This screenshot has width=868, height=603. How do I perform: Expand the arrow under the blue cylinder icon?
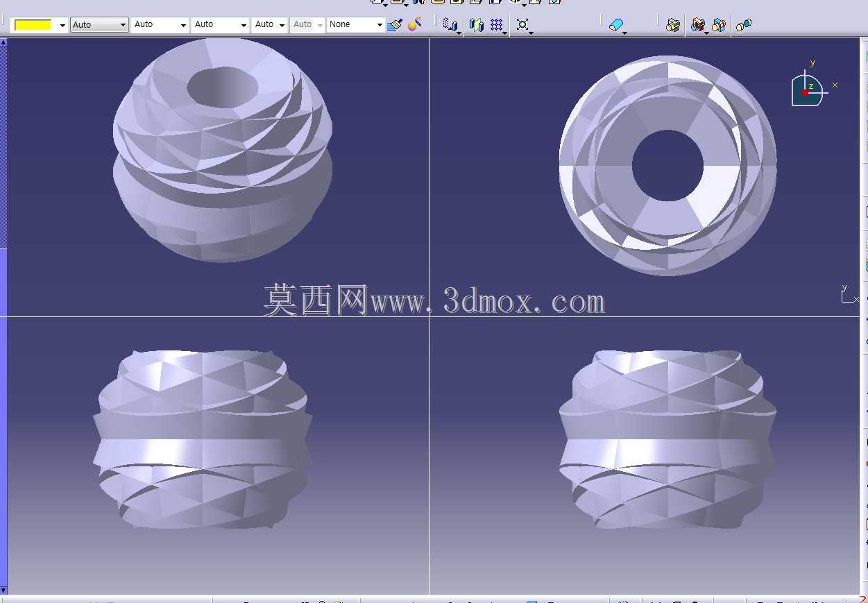pos(625,33)
